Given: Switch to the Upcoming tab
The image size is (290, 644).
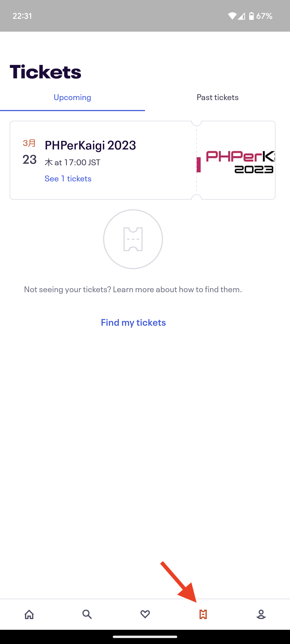Looking at the screenshot, I should pos(73,97).
